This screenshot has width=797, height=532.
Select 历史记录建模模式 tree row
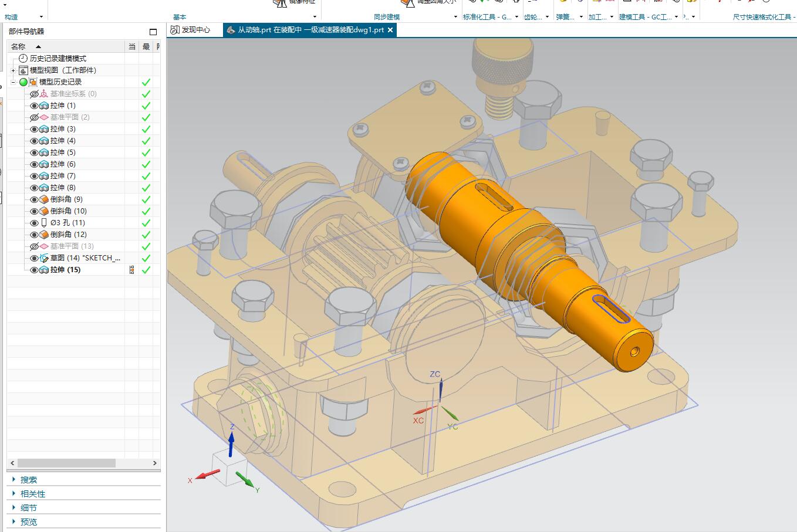(58, 59)
